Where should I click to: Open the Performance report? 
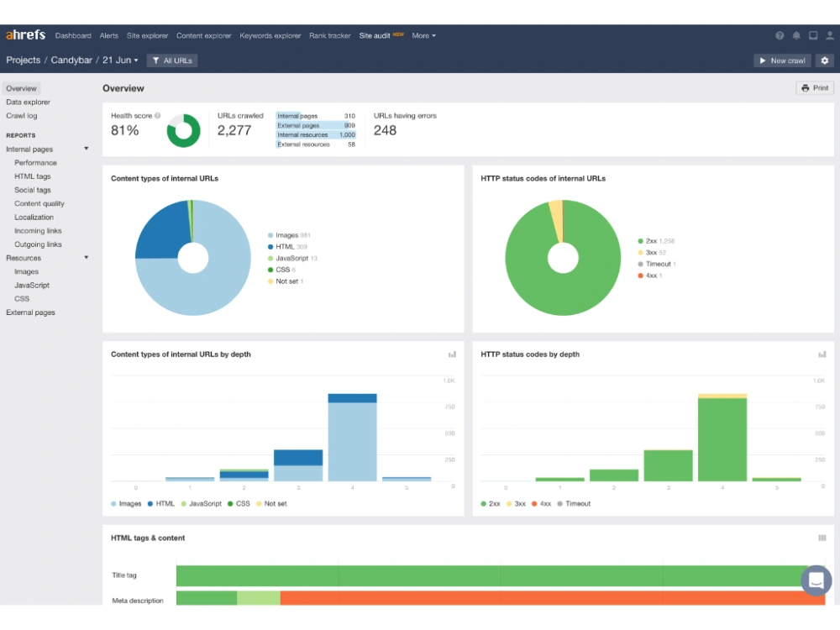coord(35,162)
